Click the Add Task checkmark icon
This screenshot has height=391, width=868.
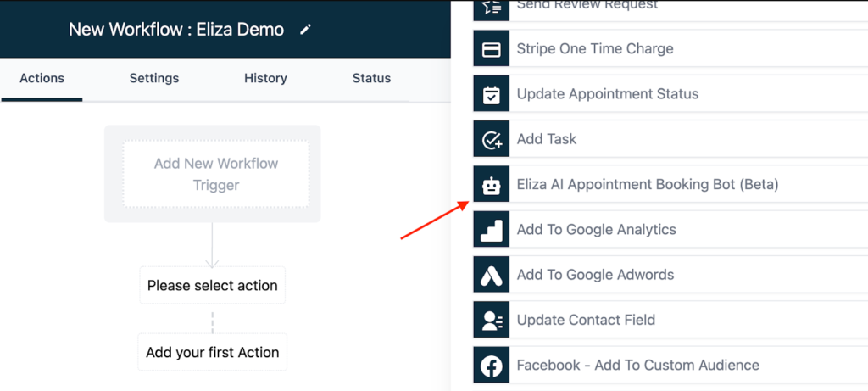[x=492, y=139]
